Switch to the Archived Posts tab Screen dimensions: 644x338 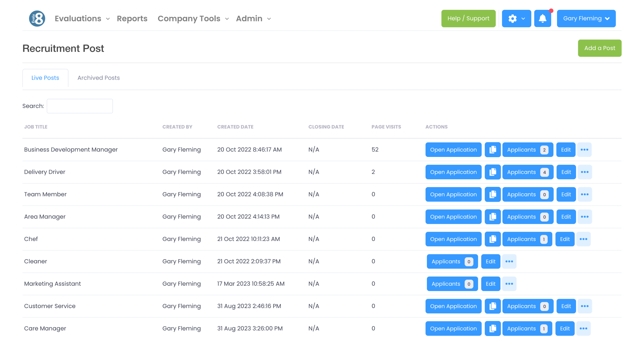[x=98, y=78]
